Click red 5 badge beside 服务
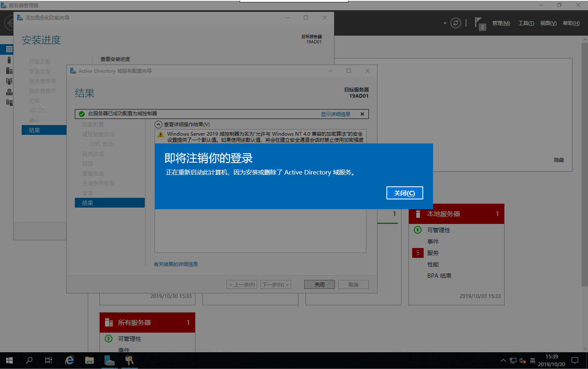This screenshot has height=369, width=588. click(x=417, y=253)
